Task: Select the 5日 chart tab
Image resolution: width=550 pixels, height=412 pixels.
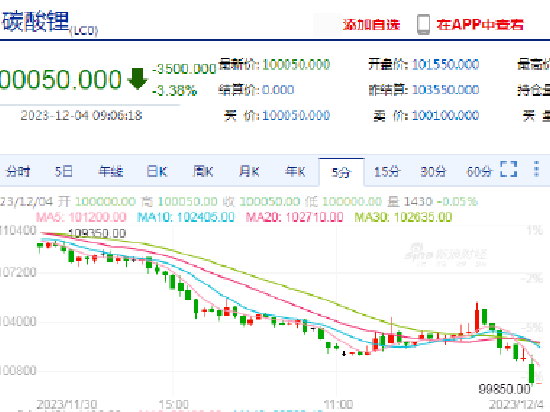Action: click(x=63, y=171)
